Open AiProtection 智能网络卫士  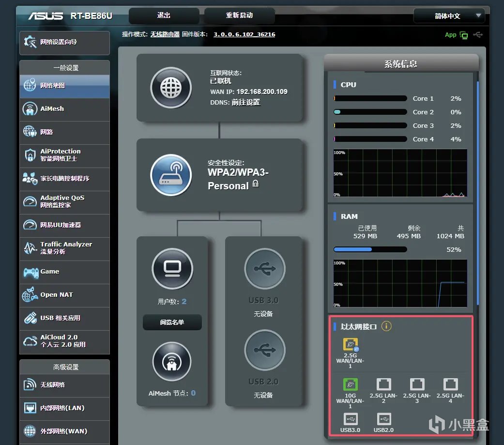64,155
